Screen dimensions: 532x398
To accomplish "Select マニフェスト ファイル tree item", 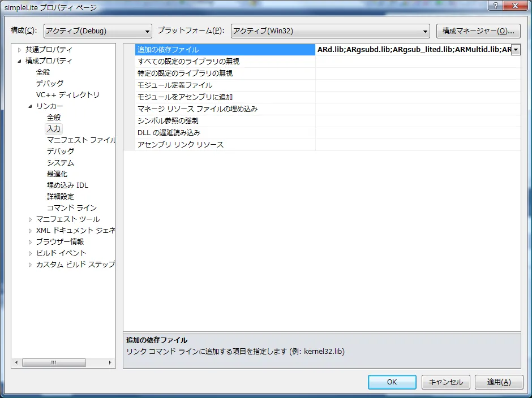I will pos(81,140).
